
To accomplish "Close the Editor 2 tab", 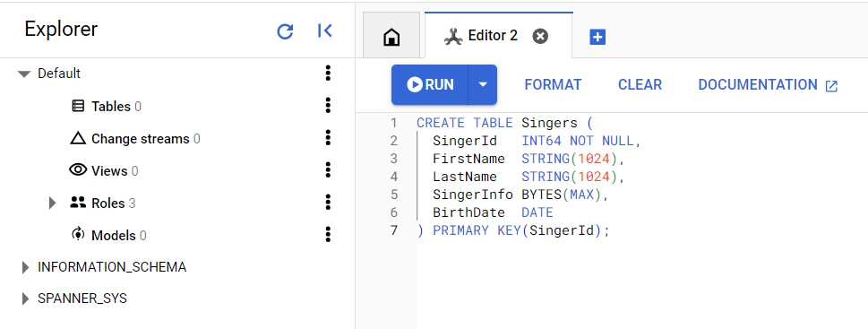I will [540, 36].
